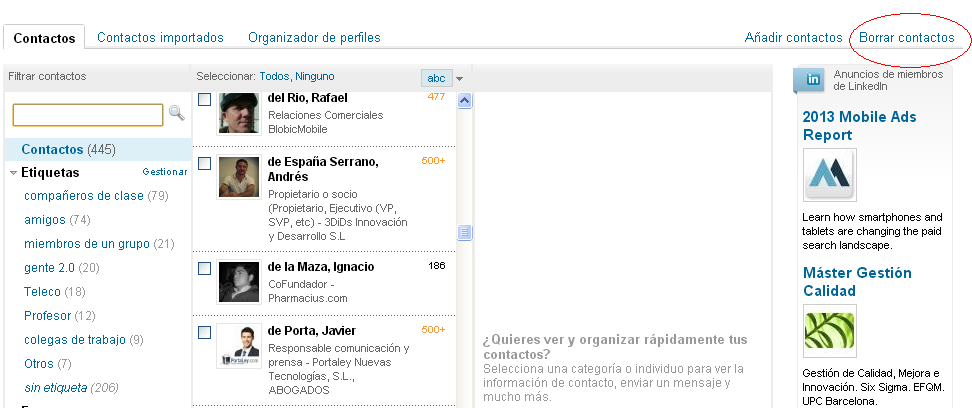Switch to the Contactos importados tab
This screenshot has width=972, height=408.
click(x=161, y=37)
